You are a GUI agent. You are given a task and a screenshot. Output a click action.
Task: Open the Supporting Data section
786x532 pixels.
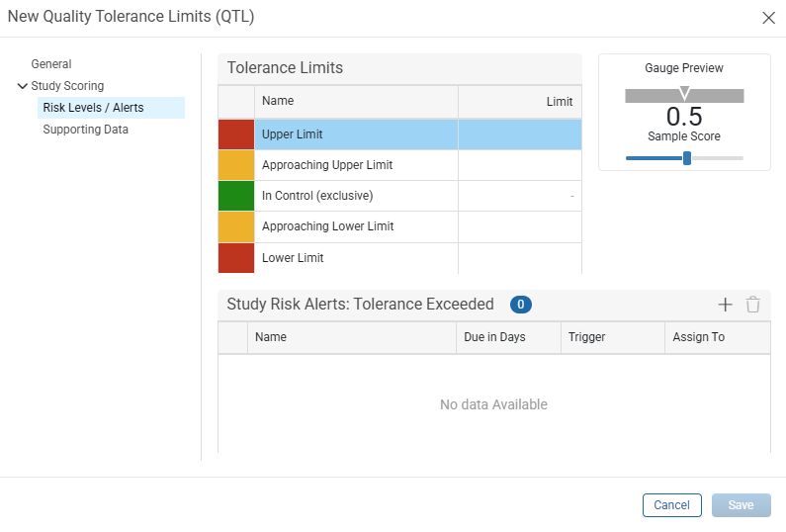86,130
